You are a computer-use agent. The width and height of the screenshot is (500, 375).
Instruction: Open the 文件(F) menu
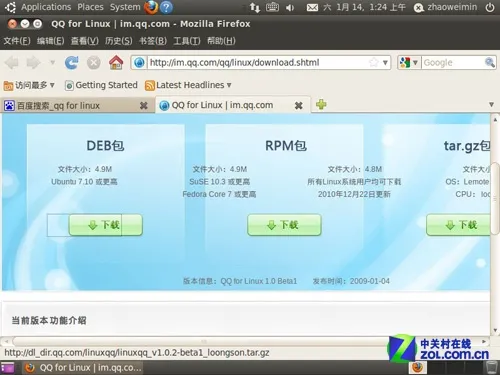[x=17, y=41]
